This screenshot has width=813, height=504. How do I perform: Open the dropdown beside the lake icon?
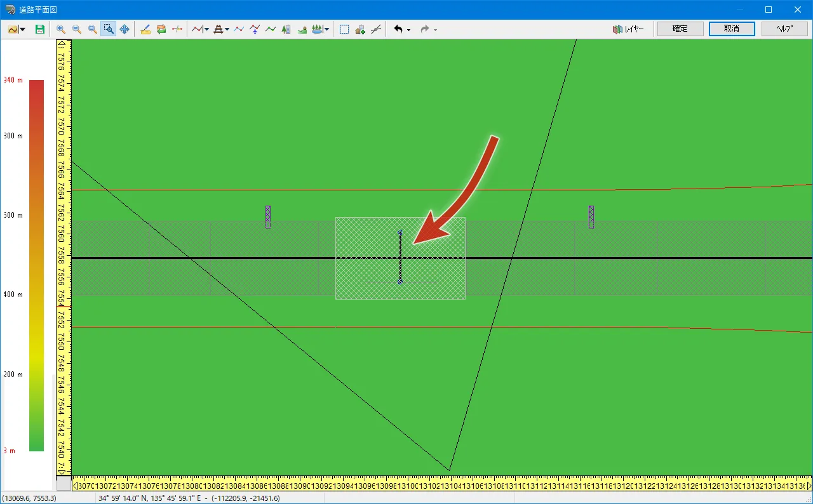(x=327, y=29)
